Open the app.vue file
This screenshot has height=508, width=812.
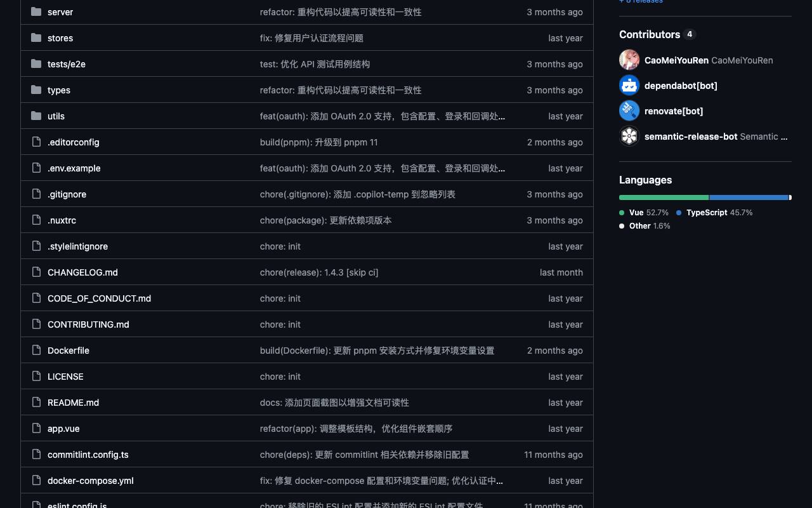click(63, 429)
